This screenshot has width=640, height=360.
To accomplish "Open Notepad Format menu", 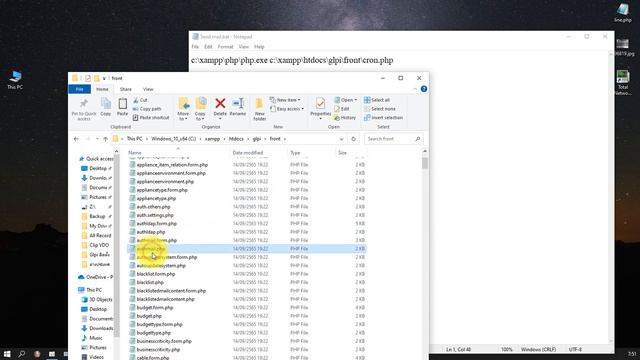I will click(225, 47).
